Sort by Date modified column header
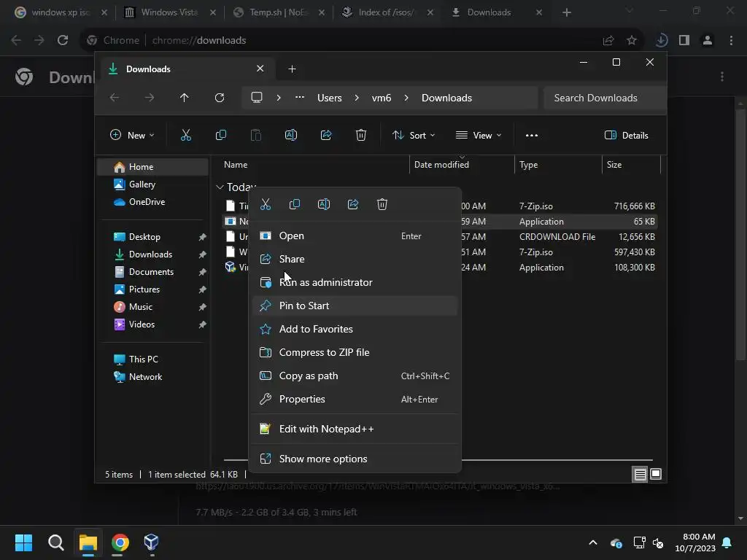The width and height of the screenshot is (747, 560). click(461, 165)
